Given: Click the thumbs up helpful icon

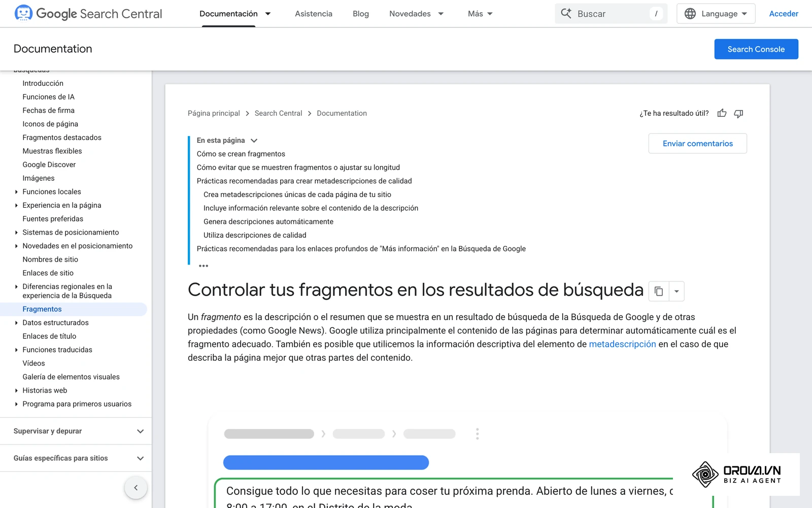Looking at the screenshot, I should [722, 113].
